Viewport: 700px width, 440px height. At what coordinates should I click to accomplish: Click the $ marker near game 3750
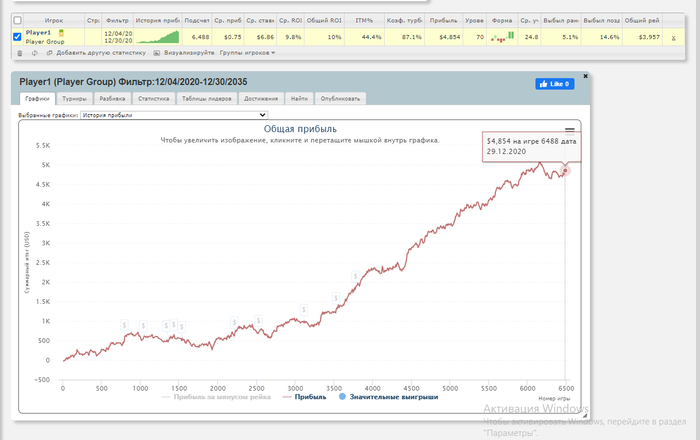pos(355,277)
